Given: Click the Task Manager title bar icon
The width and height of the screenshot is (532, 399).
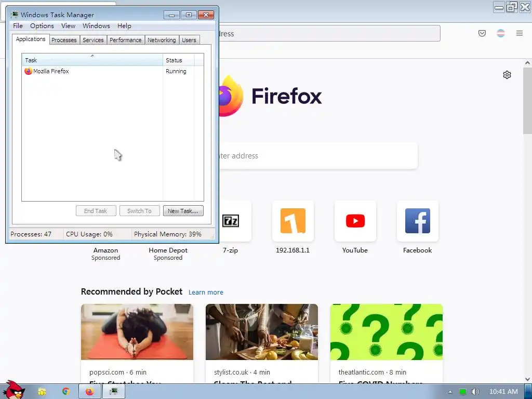Looking at the screenshot, I should tap(14, 15).
